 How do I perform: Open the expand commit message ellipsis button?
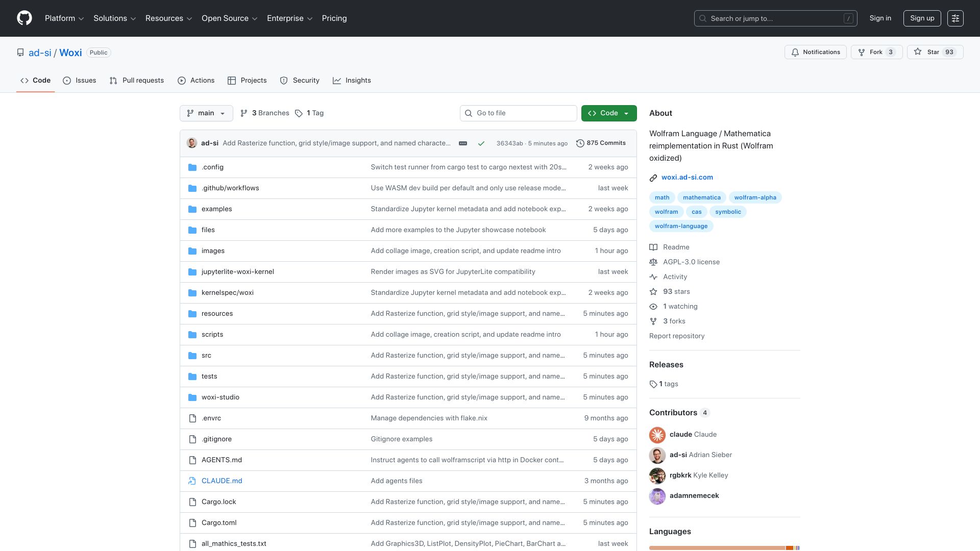coord(463,143)
